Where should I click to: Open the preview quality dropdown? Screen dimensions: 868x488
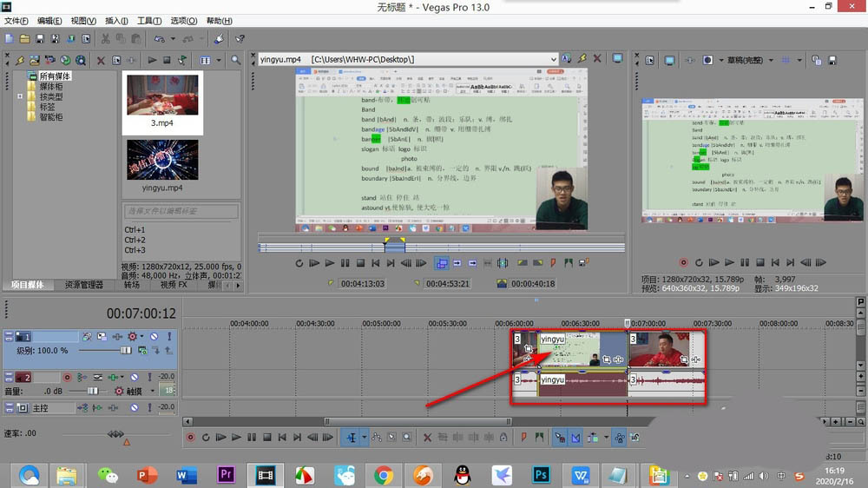(771, 60)
